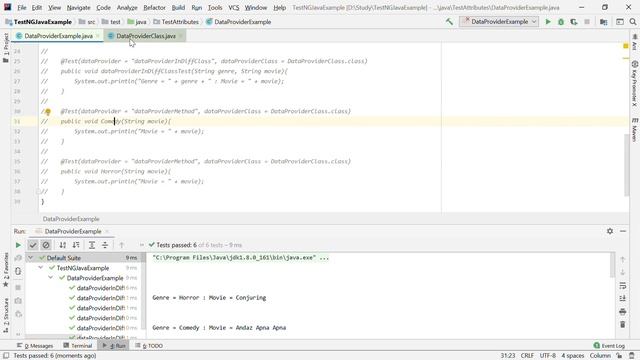This screenshot has height=360, width=640.
Task: Open the DataProviderExample run configuration dropdown
Action: (499, 22)
